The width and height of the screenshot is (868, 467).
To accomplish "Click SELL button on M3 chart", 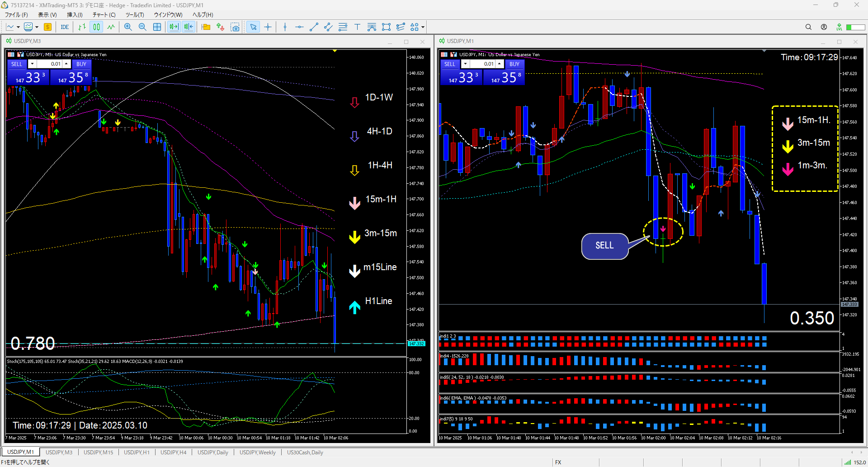I will click(x=17, y=64).
